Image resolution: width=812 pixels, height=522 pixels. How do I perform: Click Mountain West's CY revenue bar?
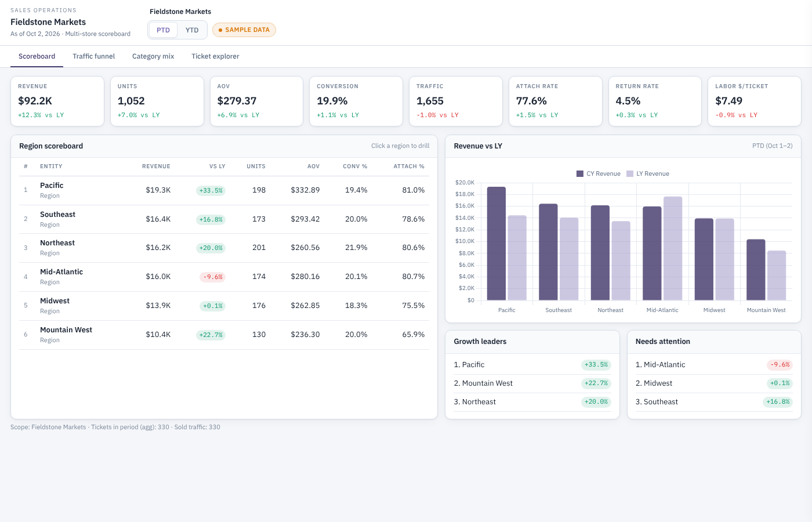(x=756, y=270)
